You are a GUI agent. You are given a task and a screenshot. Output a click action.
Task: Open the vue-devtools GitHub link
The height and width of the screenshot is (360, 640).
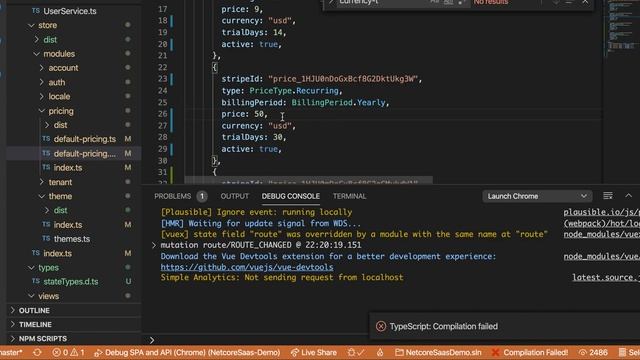click(247, 267)
